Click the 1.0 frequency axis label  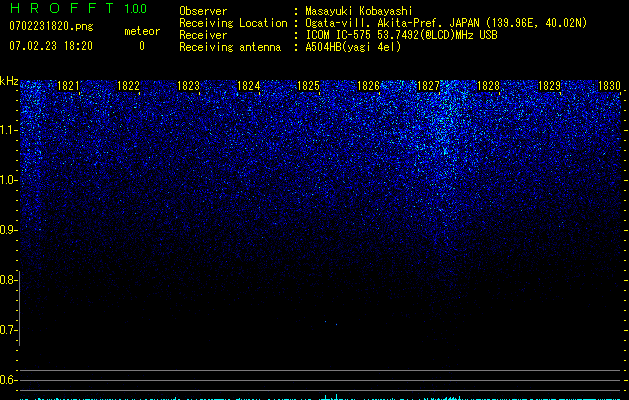8,180
